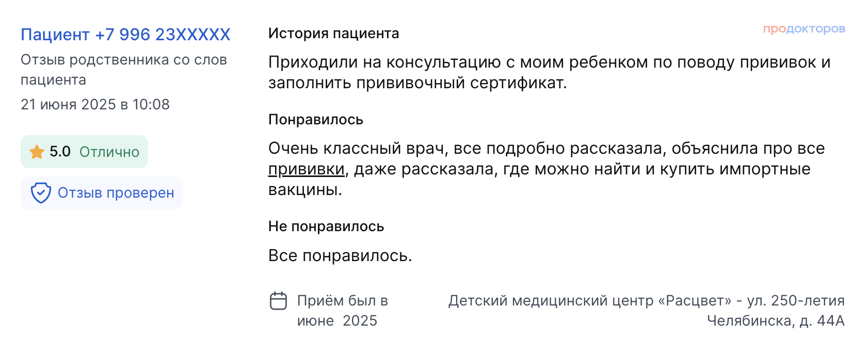
Task: Click the «Приём был в июне 2025» text
Action: pos(342,311)
